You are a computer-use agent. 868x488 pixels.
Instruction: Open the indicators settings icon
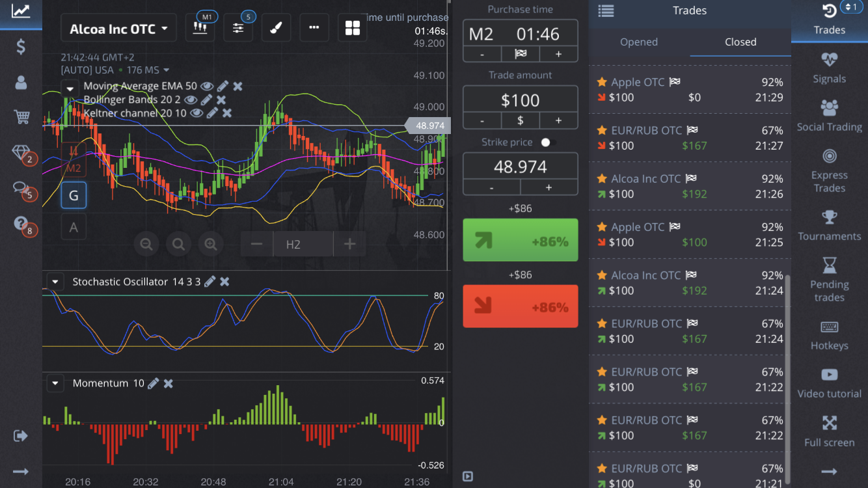[238, 28]
